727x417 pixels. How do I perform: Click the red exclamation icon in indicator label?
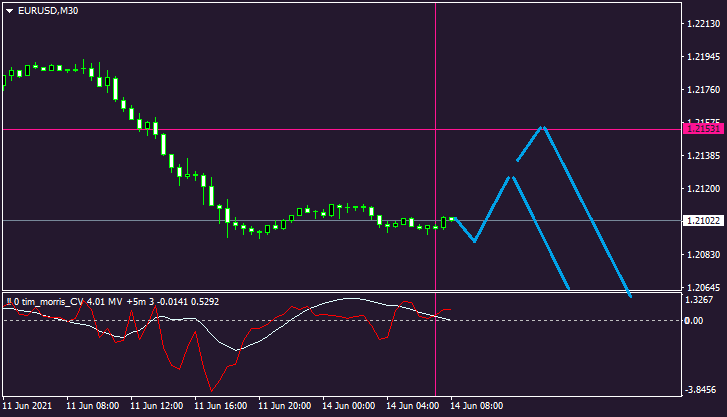pos(8,300)
